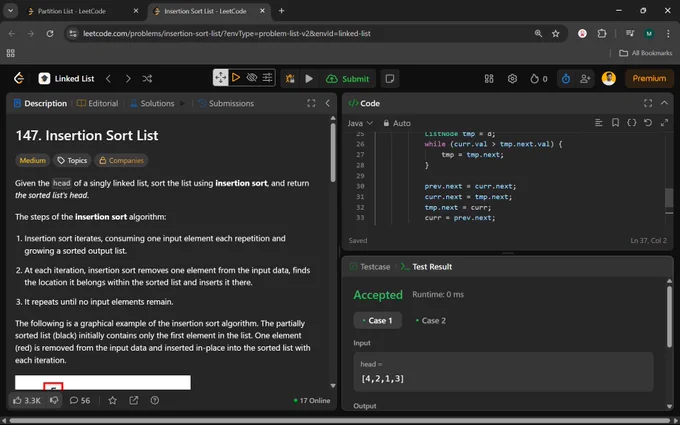The width and height of the screenshot is (680, 425).
Task: Open All Bookmarks folder
Action: pyautogui.click(x=645, y=53)
